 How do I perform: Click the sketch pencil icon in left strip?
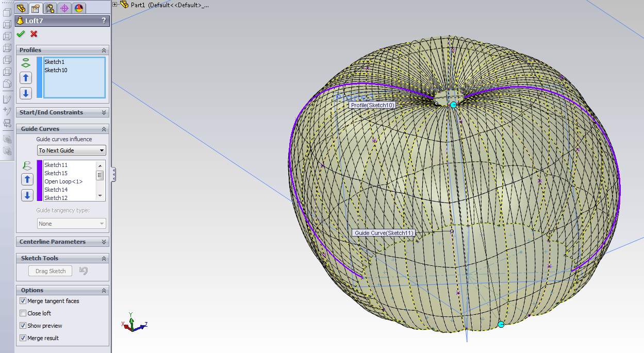[7, 99]
